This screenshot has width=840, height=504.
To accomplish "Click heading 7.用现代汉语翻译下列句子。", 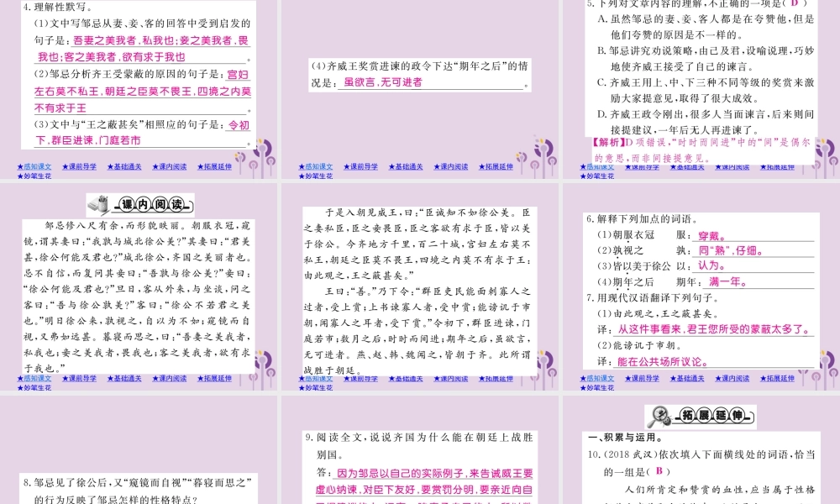I will tap(653, 298).
